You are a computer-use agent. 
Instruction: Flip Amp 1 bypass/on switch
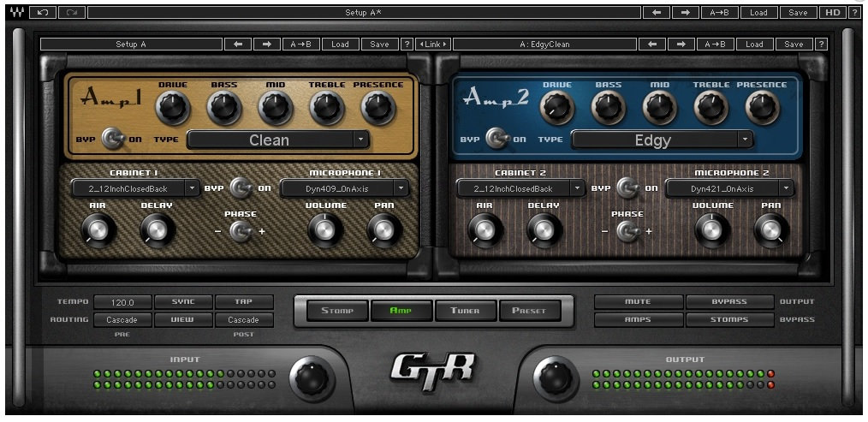[113, 139]
